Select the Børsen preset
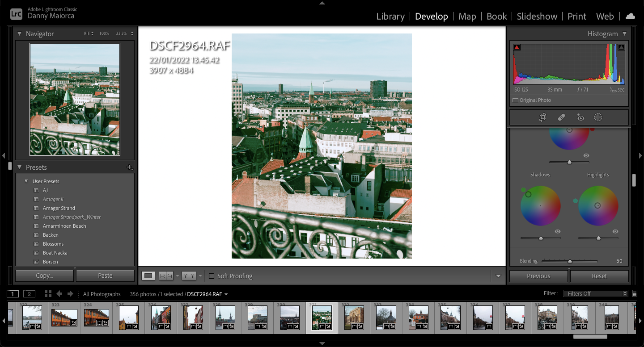 pyautogui.click(x=51, y=261)
